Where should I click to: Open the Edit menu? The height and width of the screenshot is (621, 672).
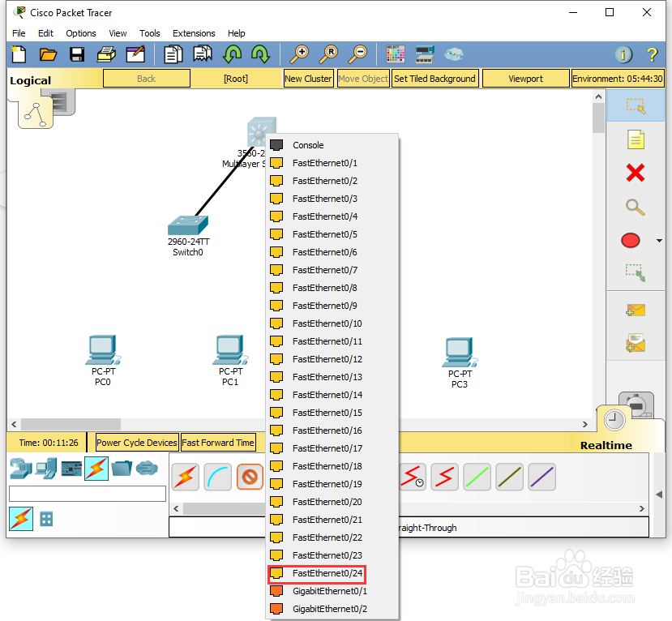[45, 33]
